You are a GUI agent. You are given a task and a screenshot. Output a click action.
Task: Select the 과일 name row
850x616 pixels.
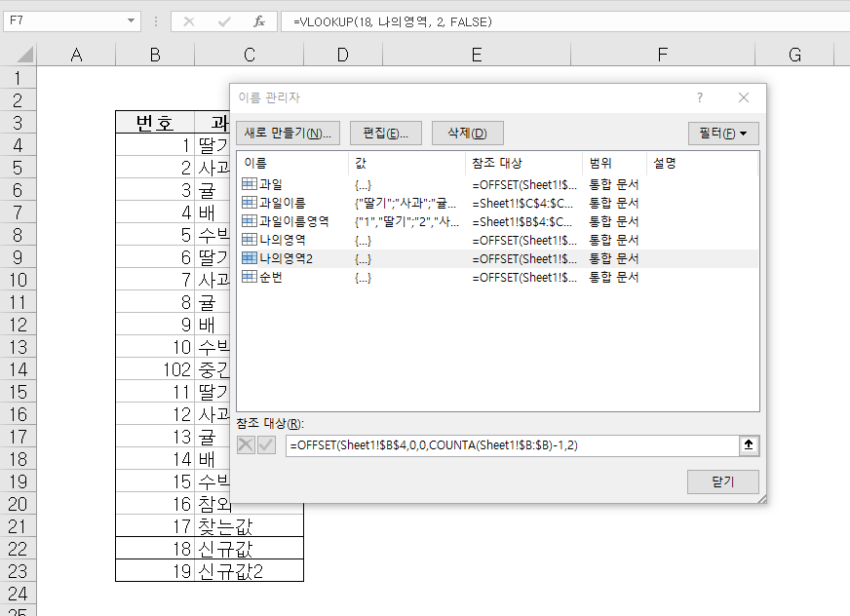497,185
